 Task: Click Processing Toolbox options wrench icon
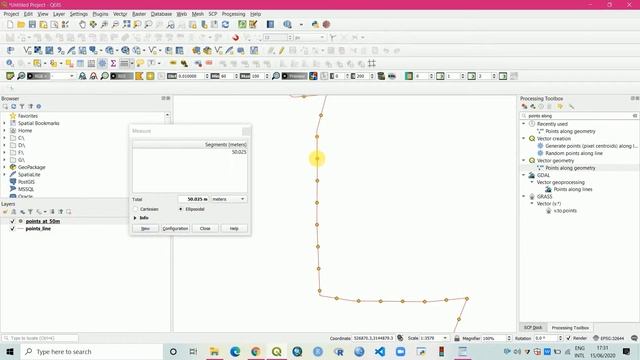coord(571,107)
